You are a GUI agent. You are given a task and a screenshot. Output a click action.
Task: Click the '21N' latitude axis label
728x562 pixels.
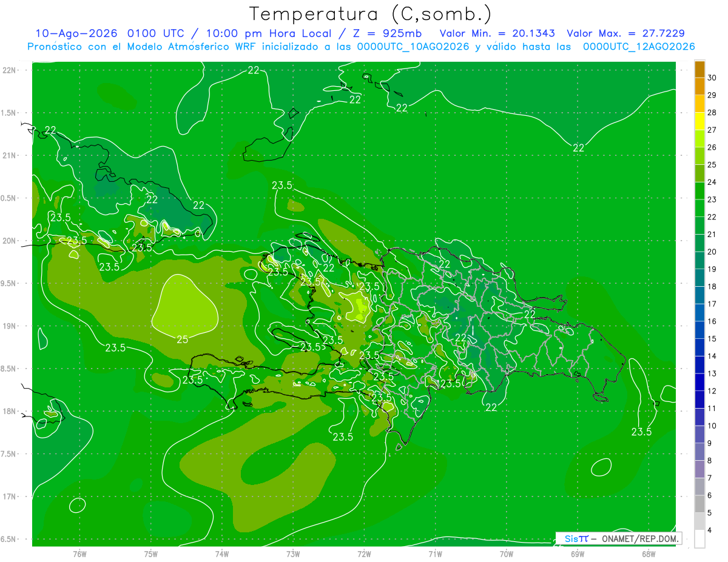(x=10, y=155)
